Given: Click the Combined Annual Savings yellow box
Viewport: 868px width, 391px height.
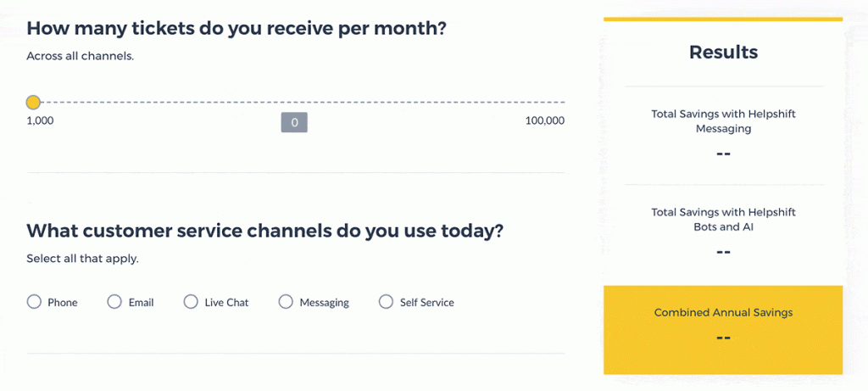Looking at the screenshot, I should pos(723,329).
